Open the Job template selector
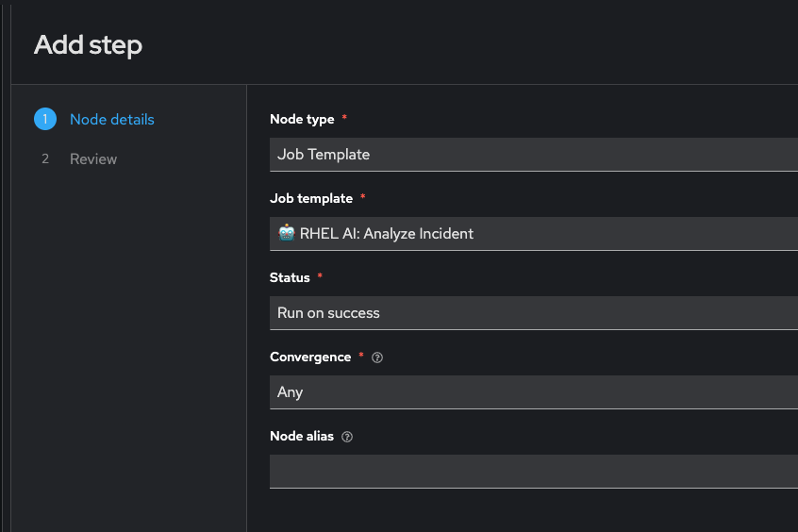The height and width of the screenshot is (532, 798). pos(533,234)
